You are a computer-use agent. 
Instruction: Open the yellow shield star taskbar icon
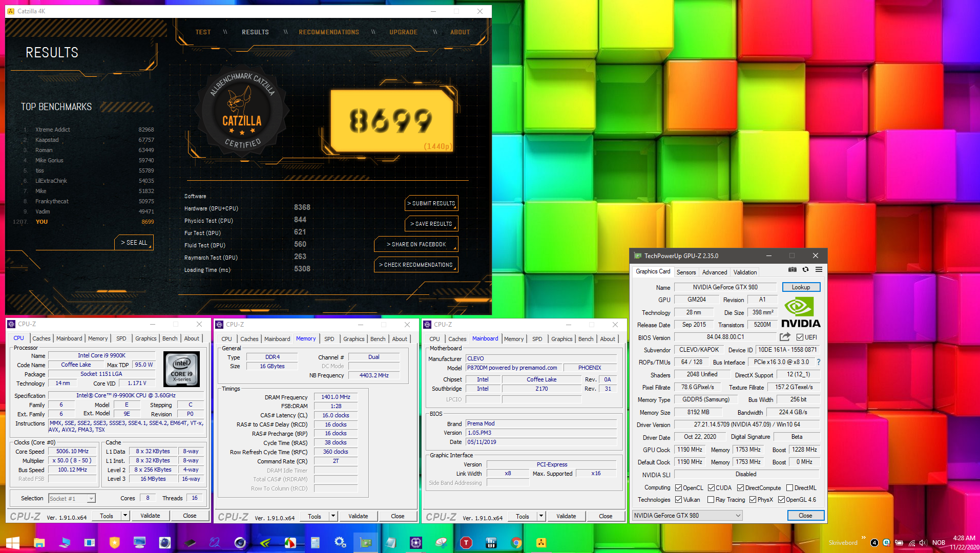tap(114, 543)
